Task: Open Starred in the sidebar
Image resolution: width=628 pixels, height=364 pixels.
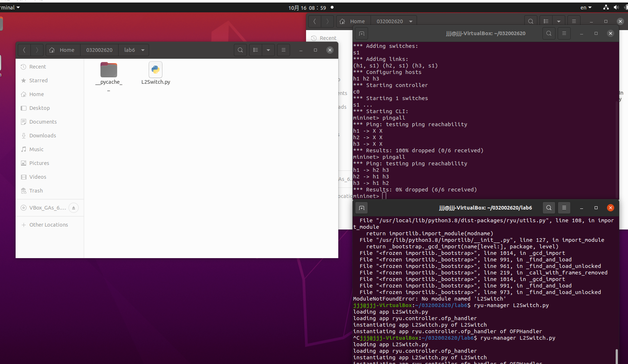Action: coord(50,80)
